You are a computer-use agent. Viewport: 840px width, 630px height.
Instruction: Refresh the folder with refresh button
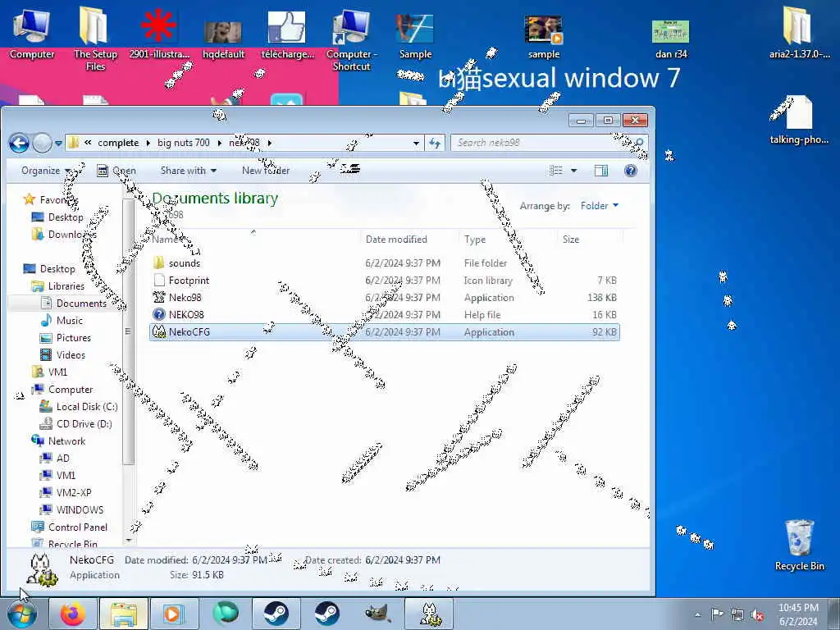[x=435, y=143]
